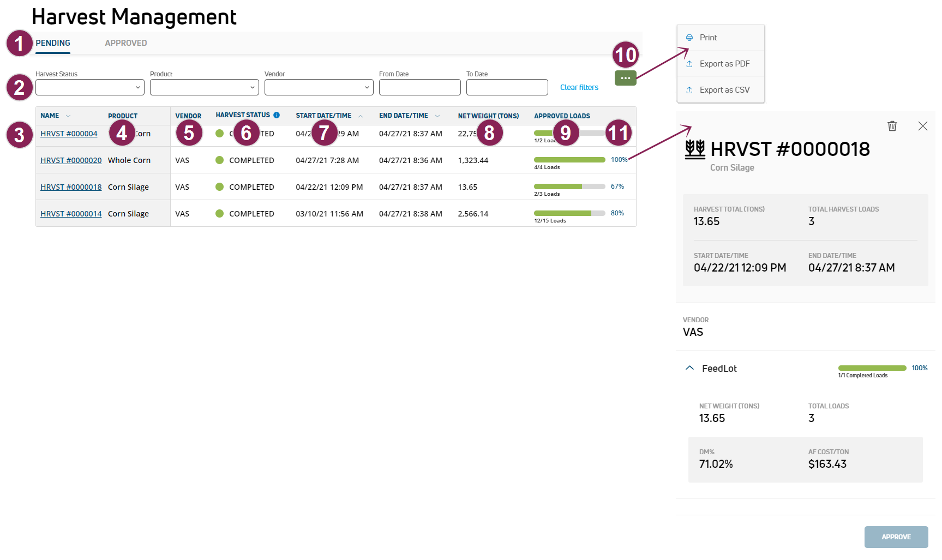The height and width of the screenshot is (560, 942).
Task: Collapse the FeedLot section chevron
Action: [x=689, y=368]
